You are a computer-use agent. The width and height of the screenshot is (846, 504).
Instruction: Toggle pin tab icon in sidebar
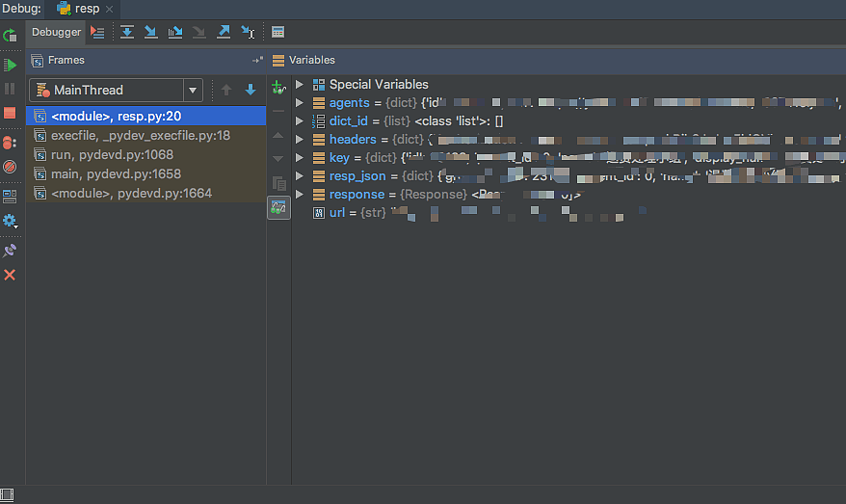(x=10, y=250)
